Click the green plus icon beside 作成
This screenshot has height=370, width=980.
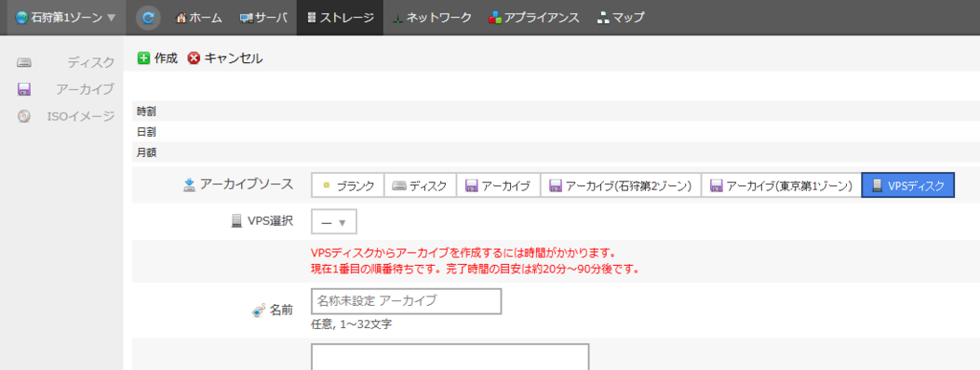tap(144, 58)
